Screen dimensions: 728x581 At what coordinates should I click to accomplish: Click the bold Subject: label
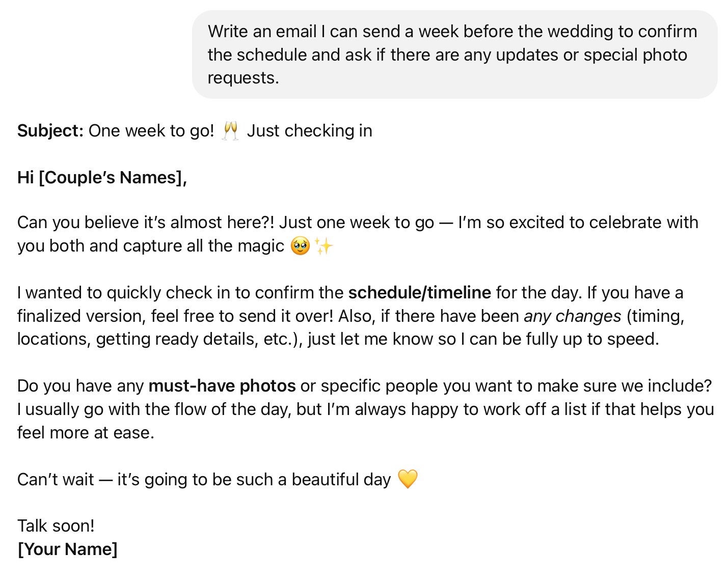[50, 131]
